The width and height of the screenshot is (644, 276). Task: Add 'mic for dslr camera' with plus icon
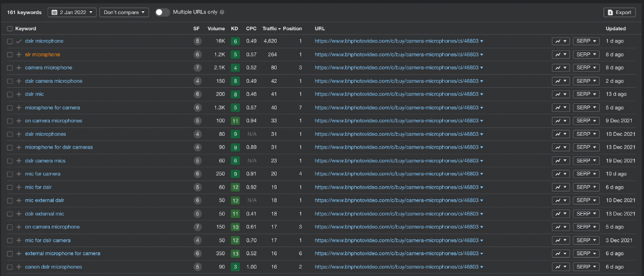click(x=18, y=240)
